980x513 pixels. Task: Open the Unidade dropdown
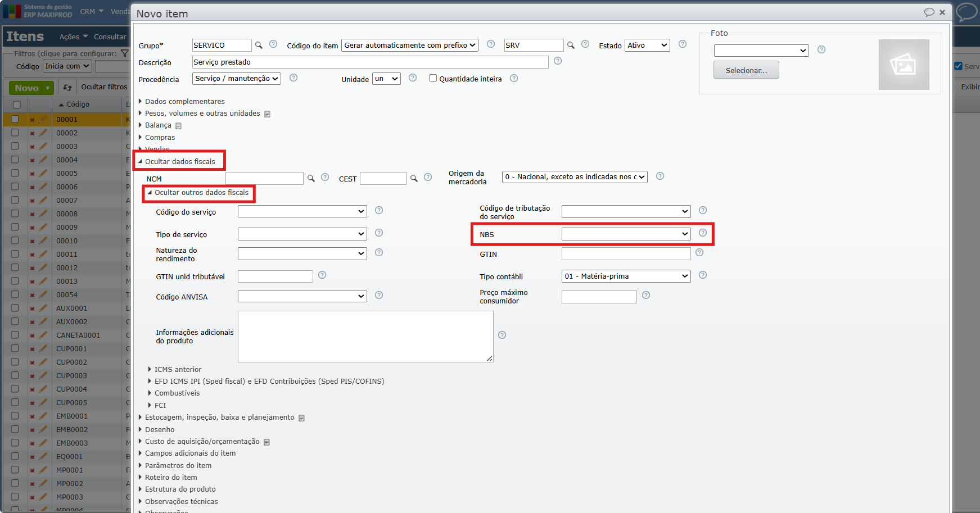tap(386, 79)
